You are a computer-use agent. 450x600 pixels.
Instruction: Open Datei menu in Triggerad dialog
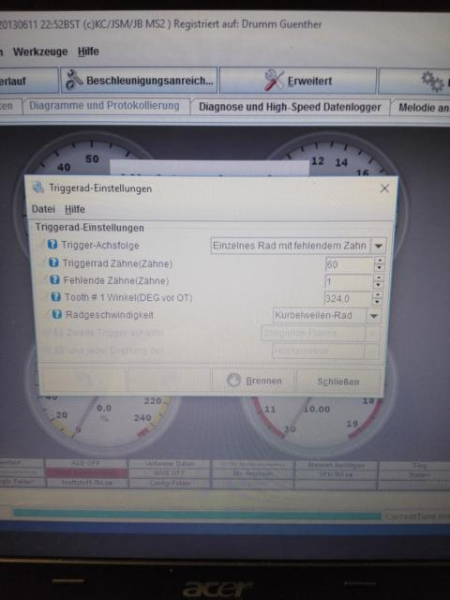(x=43, y=209)
